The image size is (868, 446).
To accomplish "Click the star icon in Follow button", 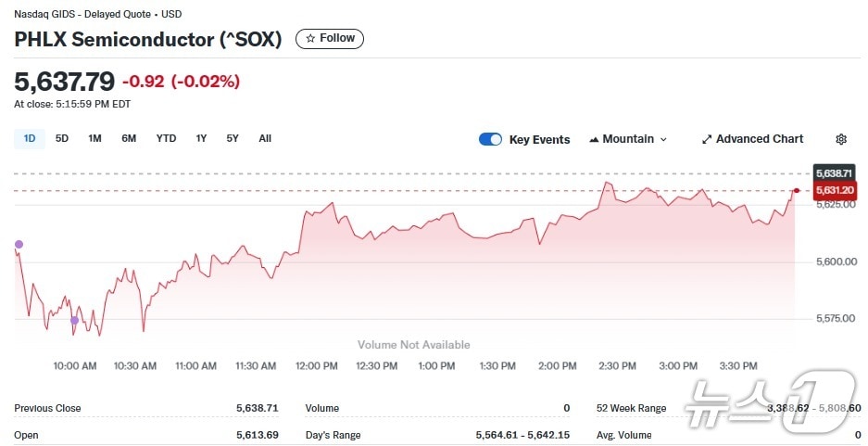I will click(x=310, y=39).
